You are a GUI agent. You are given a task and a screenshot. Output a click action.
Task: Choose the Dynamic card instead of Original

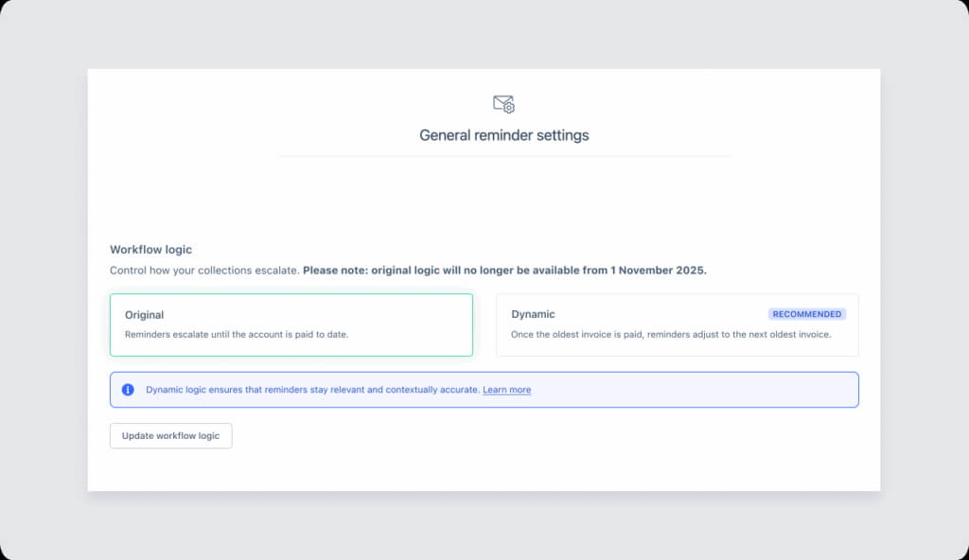677,324
